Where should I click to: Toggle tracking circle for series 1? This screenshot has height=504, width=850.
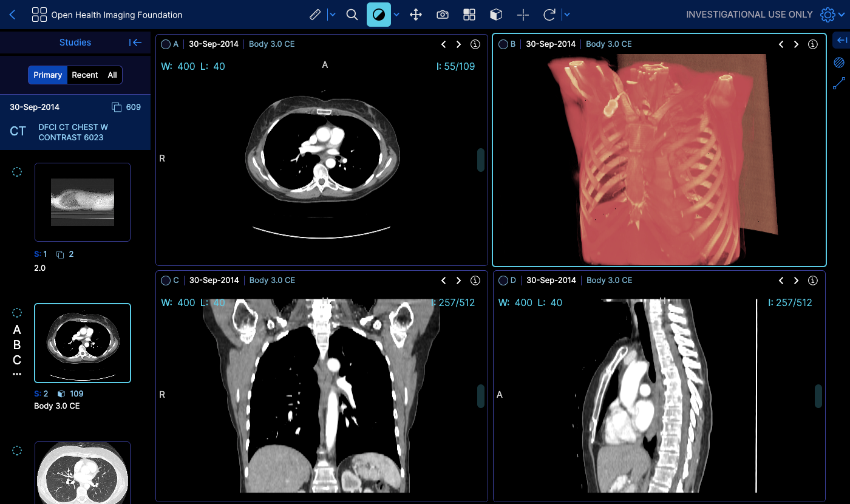coord(17,172)
